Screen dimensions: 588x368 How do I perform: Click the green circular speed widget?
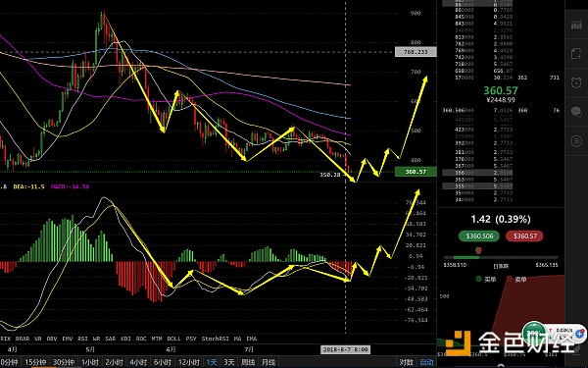click(535, 333)
